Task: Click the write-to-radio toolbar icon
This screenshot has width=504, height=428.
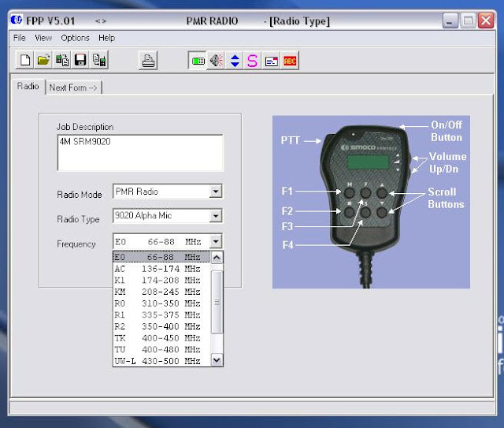Action: click(99, 60)
